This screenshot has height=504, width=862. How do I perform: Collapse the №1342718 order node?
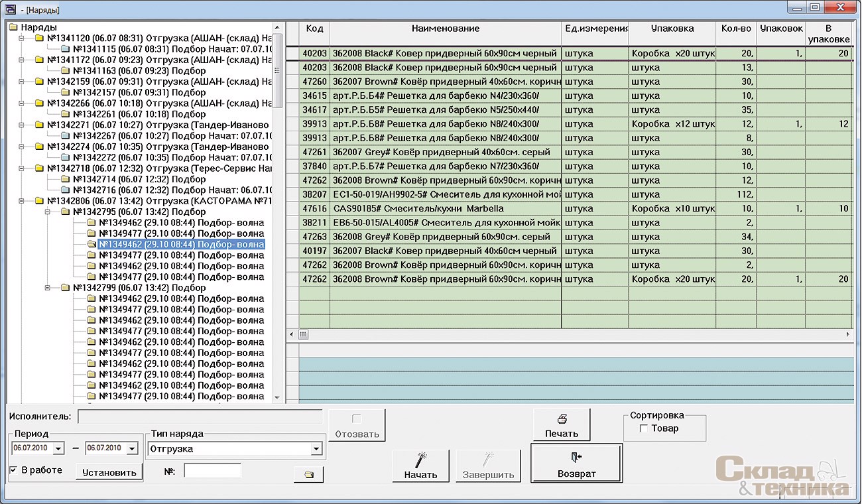tap(22, 168)
